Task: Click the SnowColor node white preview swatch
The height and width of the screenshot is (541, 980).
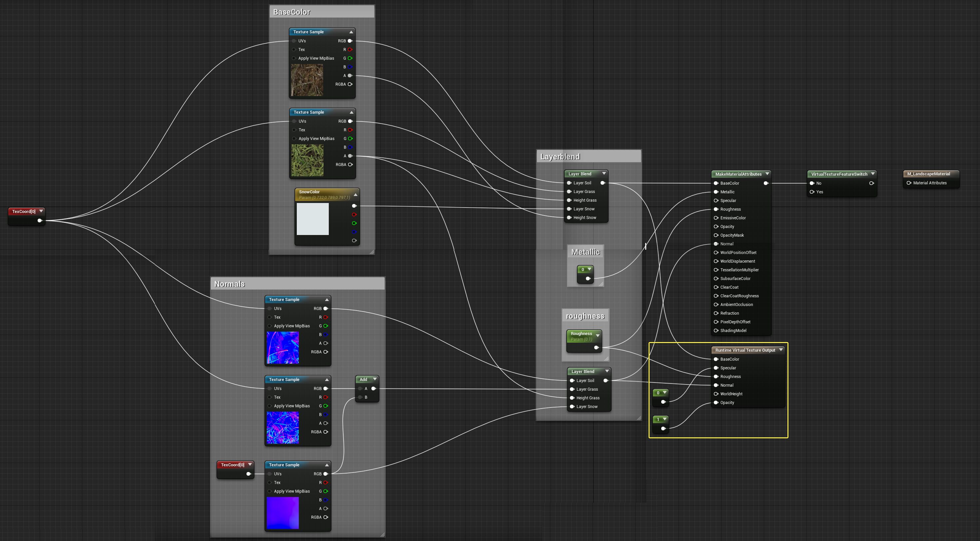Action: [312, 219]
